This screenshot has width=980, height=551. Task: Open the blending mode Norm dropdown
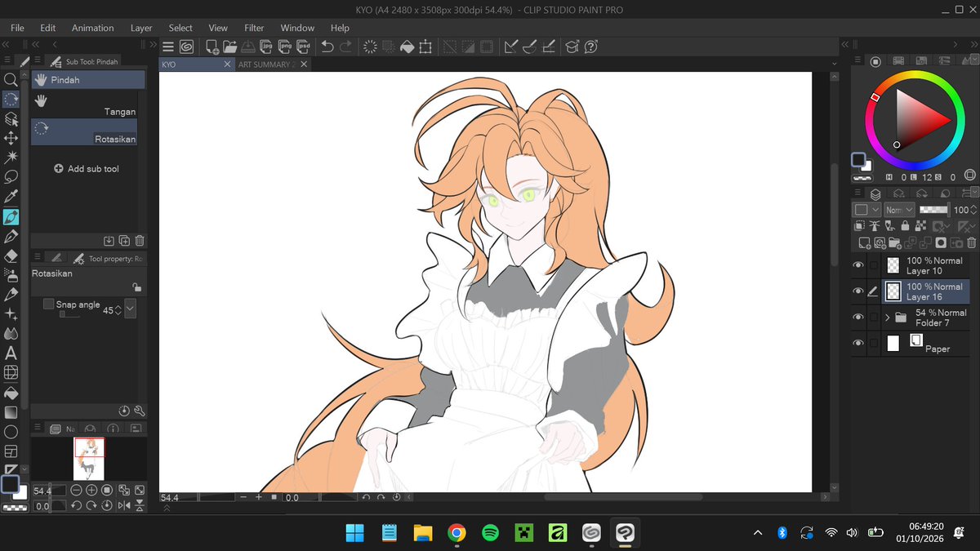[x=900, y=210]
